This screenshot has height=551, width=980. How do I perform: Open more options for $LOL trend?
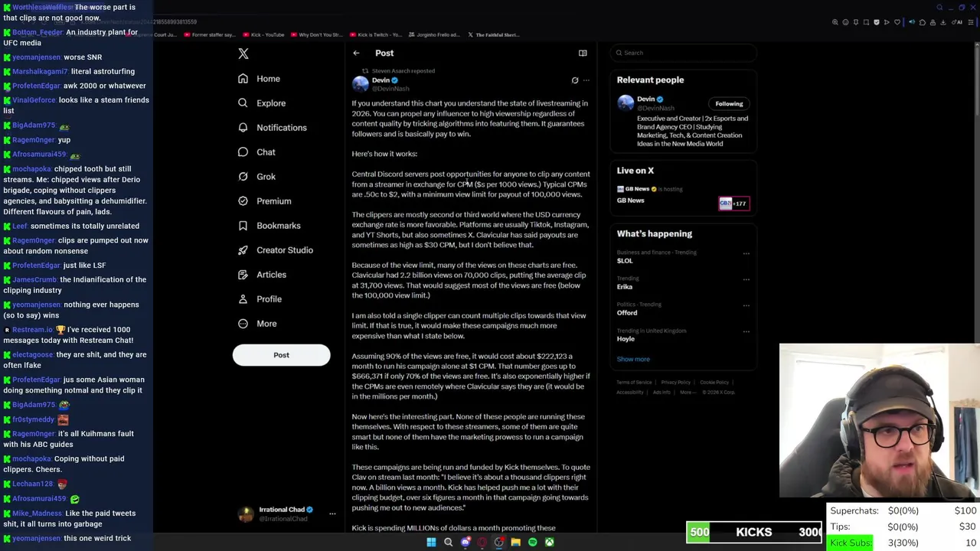pos(746,253)
